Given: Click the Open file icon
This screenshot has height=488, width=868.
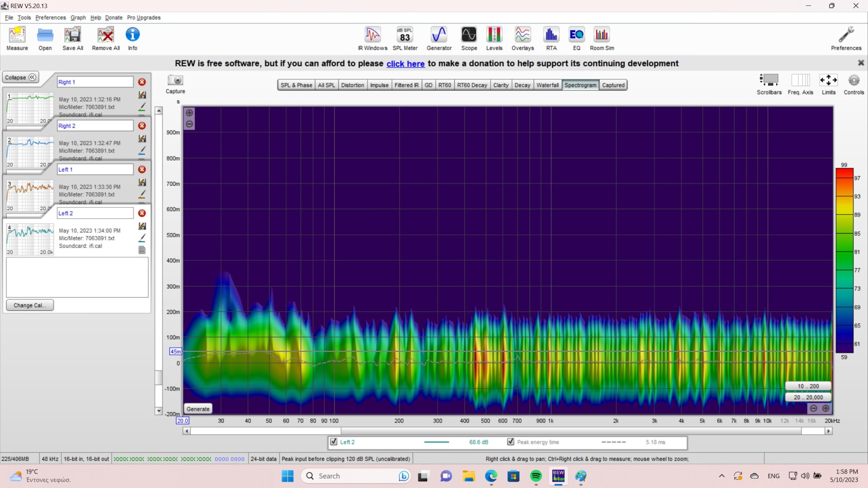Looking at the screenshot, I should pos(45,38).
